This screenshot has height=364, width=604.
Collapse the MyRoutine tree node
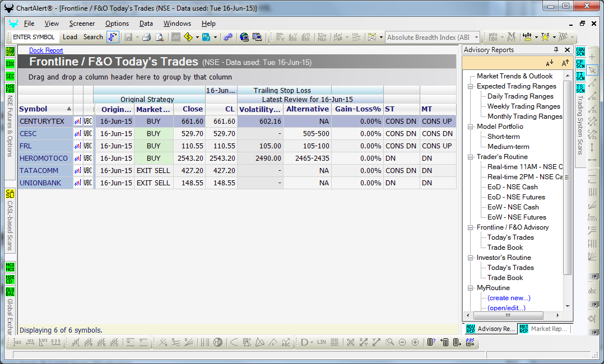[470, 288]
